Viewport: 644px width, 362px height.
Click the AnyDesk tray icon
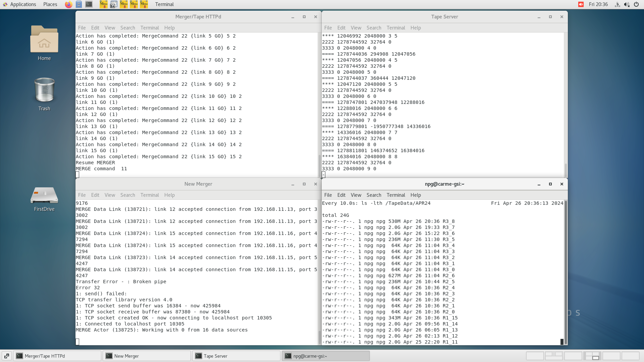coord(581,4)
